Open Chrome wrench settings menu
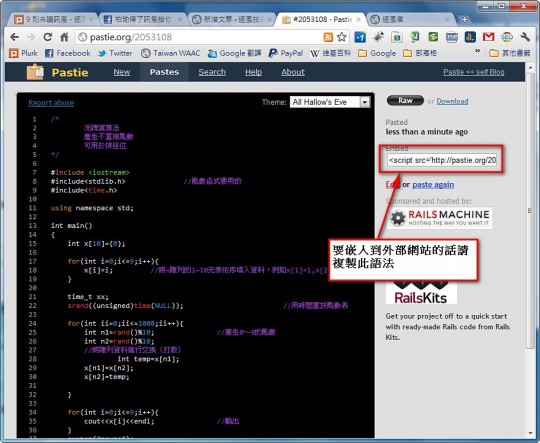This screenshot has height=443, width=540. coord(525,37)
